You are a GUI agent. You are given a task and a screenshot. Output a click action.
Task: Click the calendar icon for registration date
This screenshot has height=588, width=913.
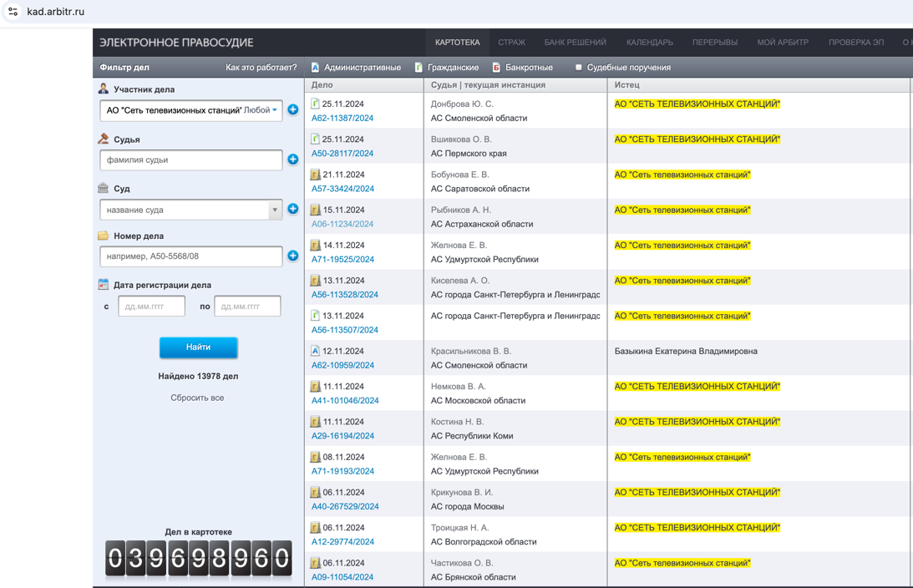click(103, 285)
